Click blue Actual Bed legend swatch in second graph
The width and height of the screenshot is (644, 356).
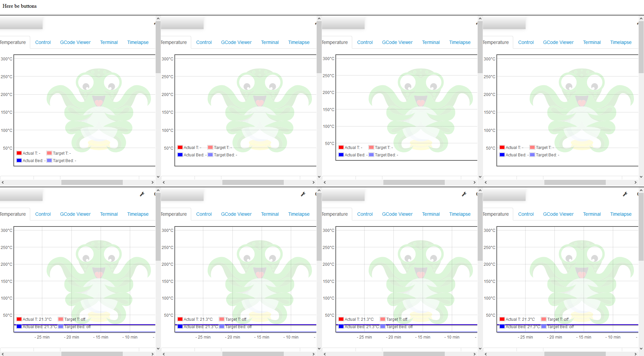pyautogui.click(x=180, y=155)
